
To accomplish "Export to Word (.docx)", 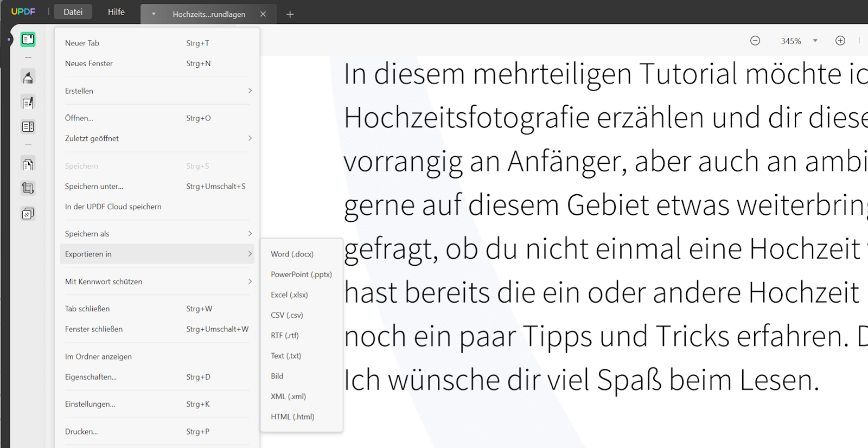I will 302,254.
